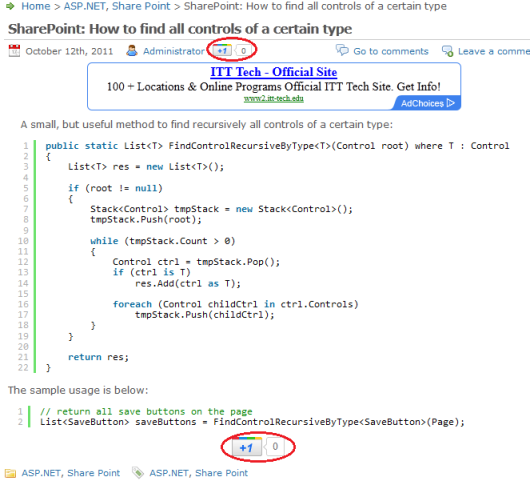Open ASP.NET tag link beside tag icon
This screenshot has height=485, width=530.
[169, 473]
